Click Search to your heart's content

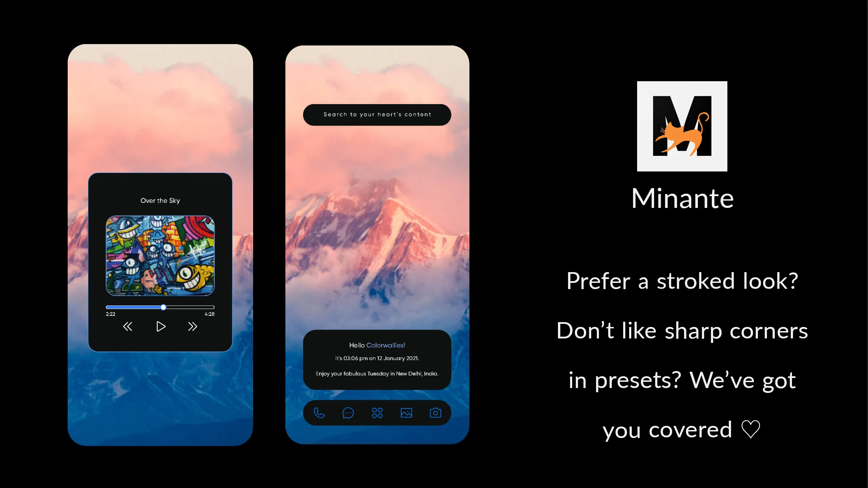377,114
